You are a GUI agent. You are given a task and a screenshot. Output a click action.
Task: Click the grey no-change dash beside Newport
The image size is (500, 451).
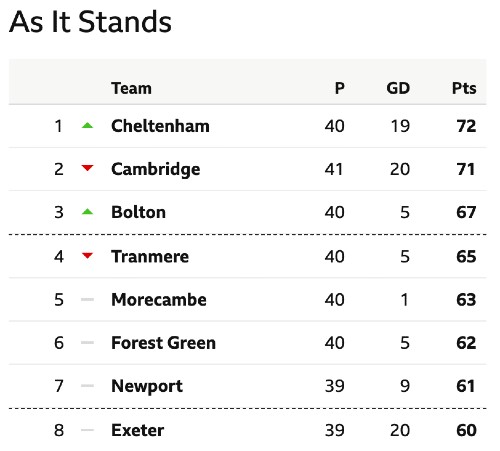coord(87,386)
